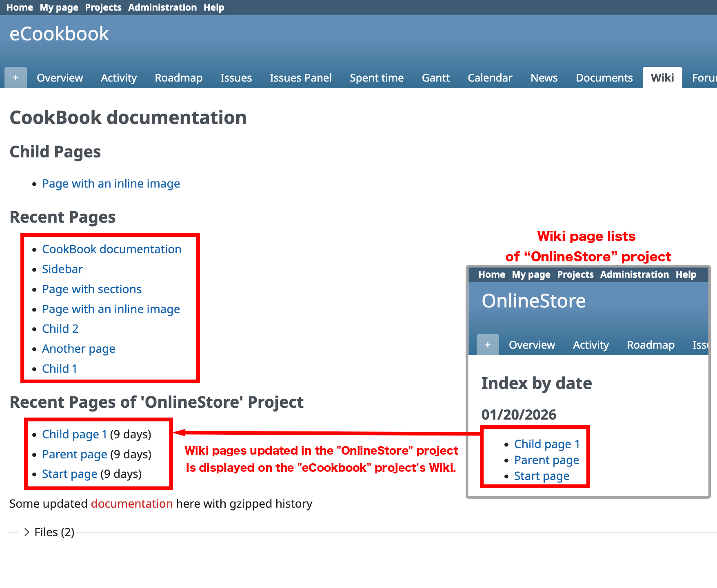Click My page in top menu

pyautogui.click(x=59, y=7)
